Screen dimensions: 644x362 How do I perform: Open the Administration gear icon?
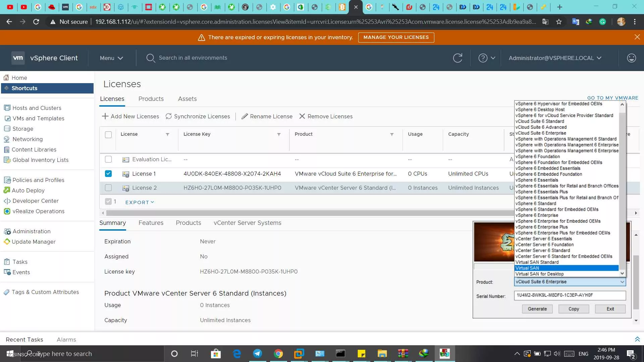7,231
